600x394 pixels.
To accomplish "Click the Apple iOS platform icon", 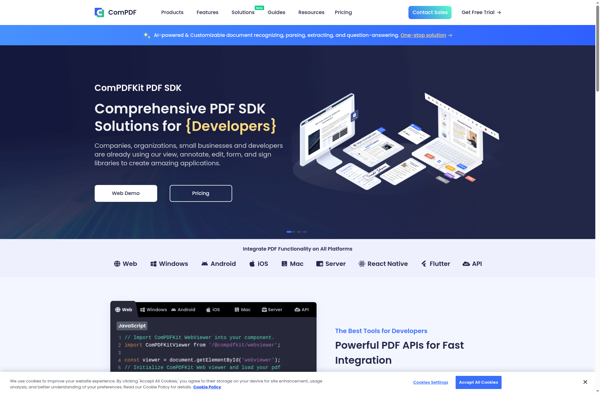I will [252, 264].
